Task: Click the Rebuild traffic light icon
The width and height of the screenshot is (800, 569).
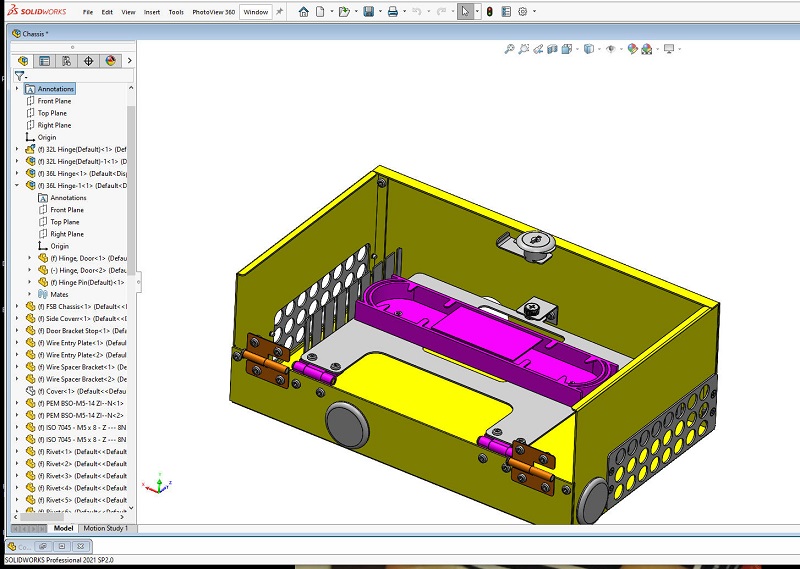Action: tap(489, 12)
